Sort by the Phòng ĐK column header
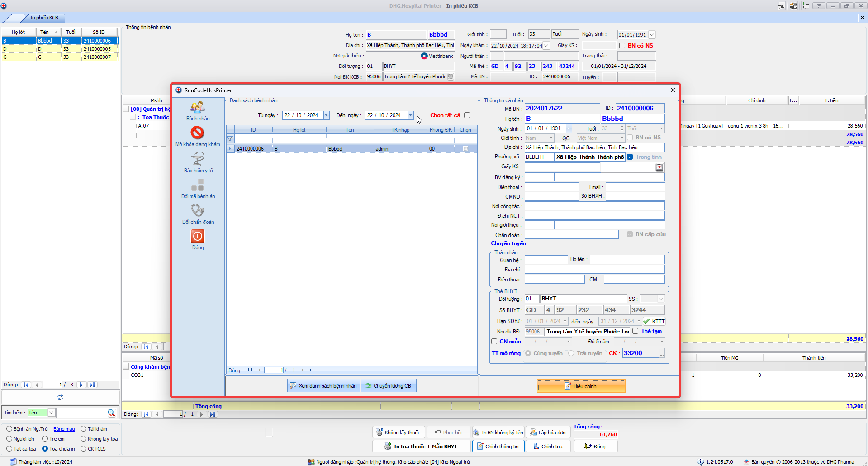This screenshot has width=868, height=466. [441, 130]
